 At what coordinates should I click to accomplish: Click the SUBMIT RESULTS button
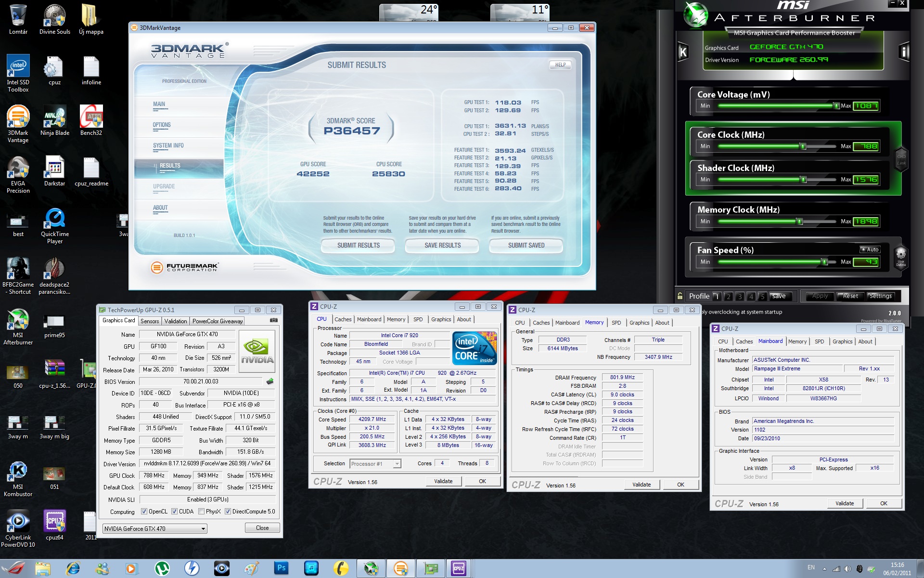point(358,246)
